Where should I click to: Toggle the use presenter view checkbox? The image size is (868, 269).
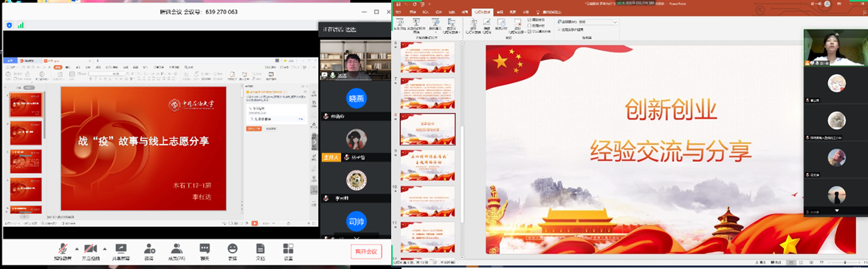(559, 30)
